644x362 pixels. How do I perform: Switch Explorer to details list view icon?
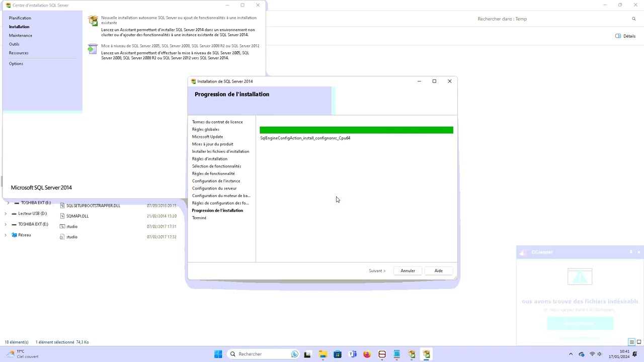632,342
